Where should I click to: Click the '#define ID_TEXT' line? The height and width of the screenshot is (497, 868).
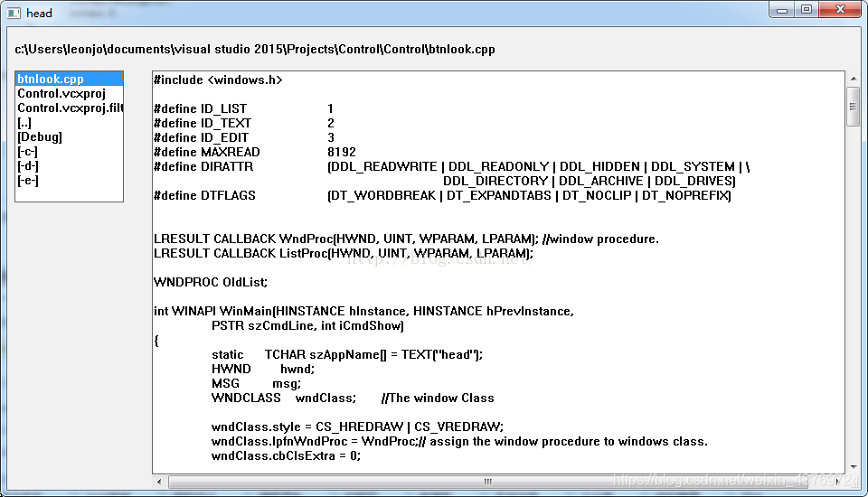coord(243,123)
